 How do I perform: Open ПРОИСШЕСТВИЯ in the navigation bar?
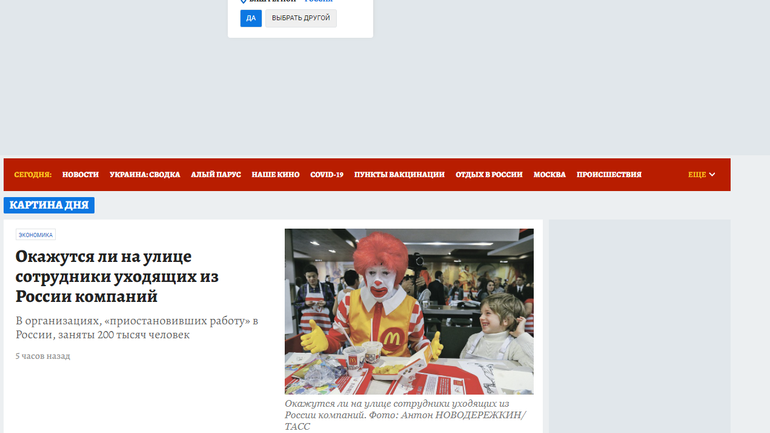[608, 174]
